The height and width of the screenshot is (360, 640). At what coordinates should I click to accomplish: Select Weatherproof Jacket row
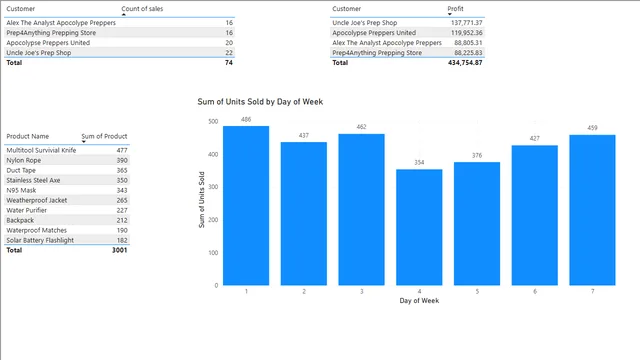pyautogui.click(x=67, y=200)
